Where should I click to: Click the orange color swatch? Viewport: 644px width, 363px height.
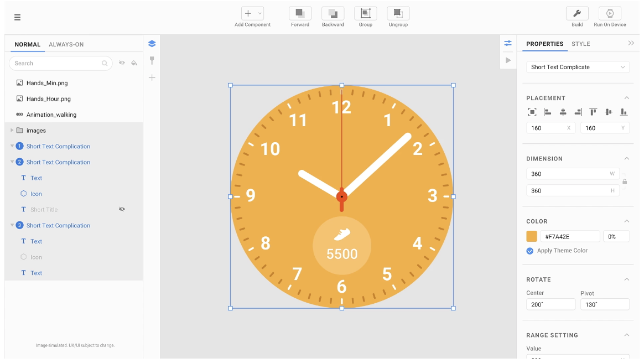pyautogui.click(x=532, y=236)
